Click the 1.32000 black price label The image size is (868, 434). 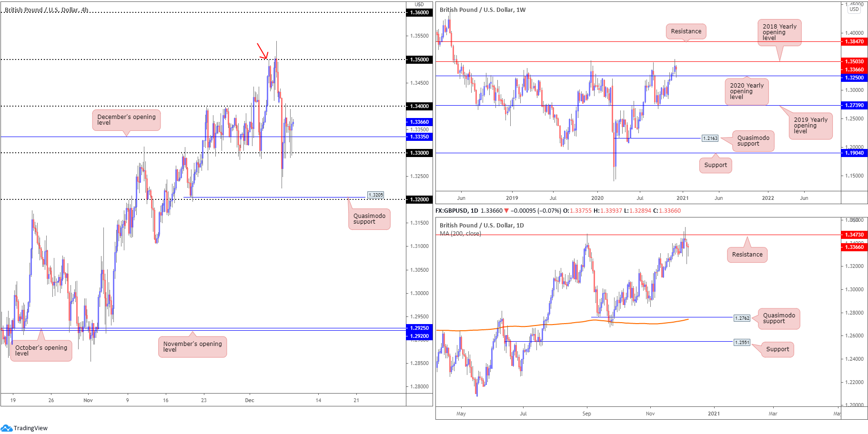click(x=419, y=199)
